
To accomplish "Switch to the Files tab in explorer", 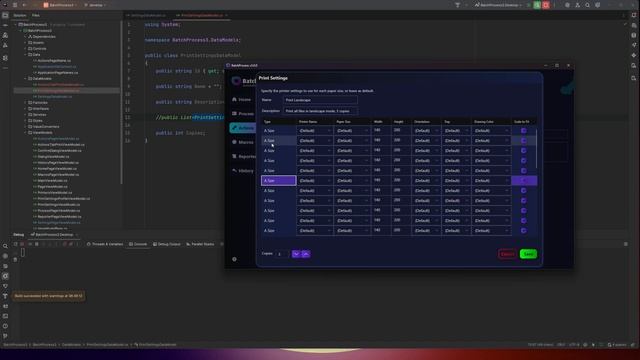I will point(36,16).
